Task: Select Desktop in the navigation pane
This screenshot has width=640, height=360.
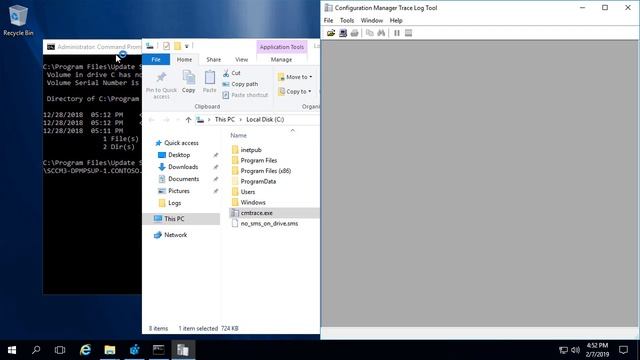Action: point(179,155)
